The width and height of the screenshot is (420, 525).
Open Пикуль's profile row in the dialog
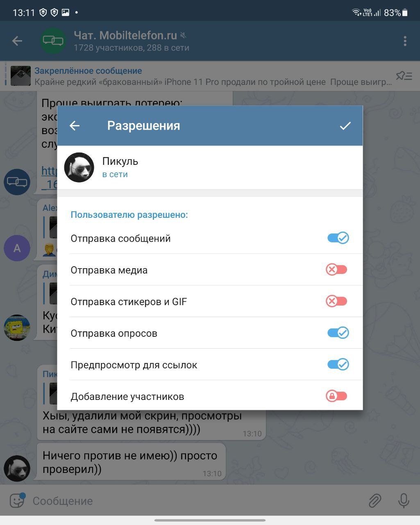click(210, 167)
